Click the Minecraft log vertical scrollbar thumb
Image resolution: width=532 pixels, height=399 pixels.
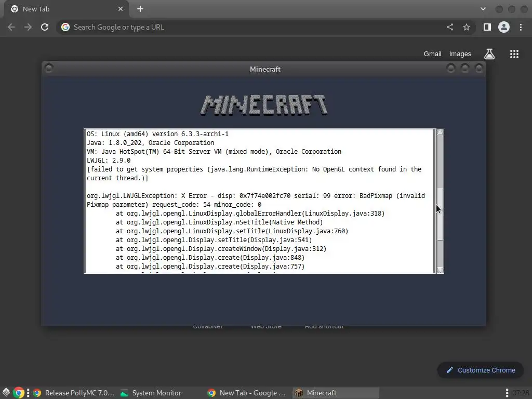point(441,214)
